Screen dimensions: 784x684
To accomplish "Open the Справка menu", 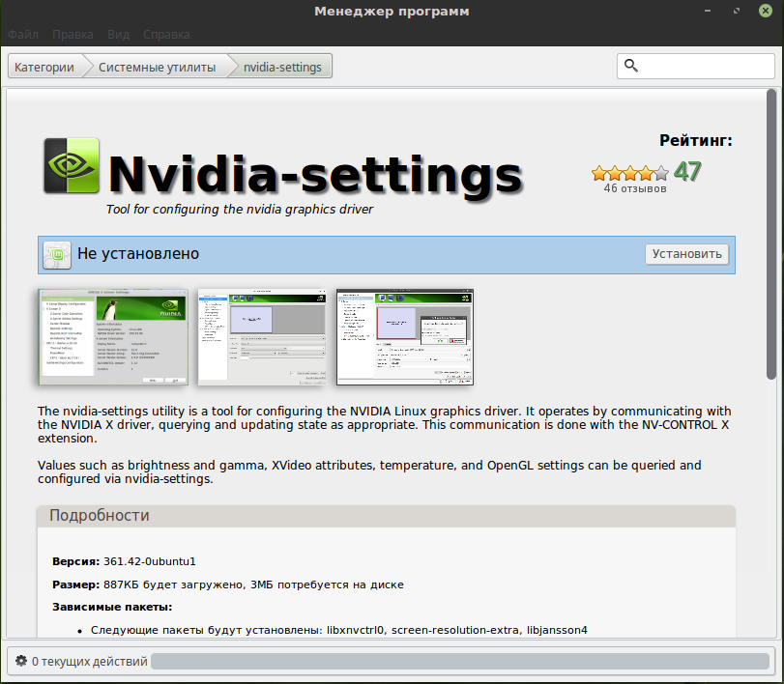I will click(166, 34).
